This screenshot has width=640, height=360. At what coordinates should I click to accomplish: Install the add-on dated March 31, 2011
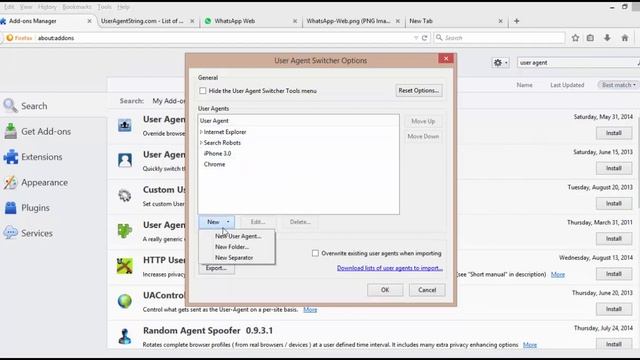(613, 238)
